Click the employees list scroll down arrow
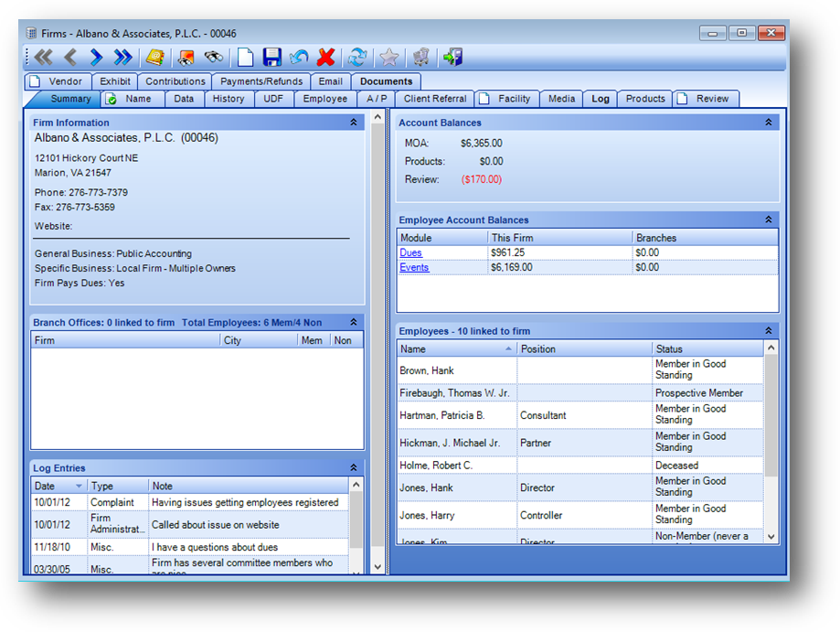The width and height of the screenshot is (840, 632). (771, 537)
